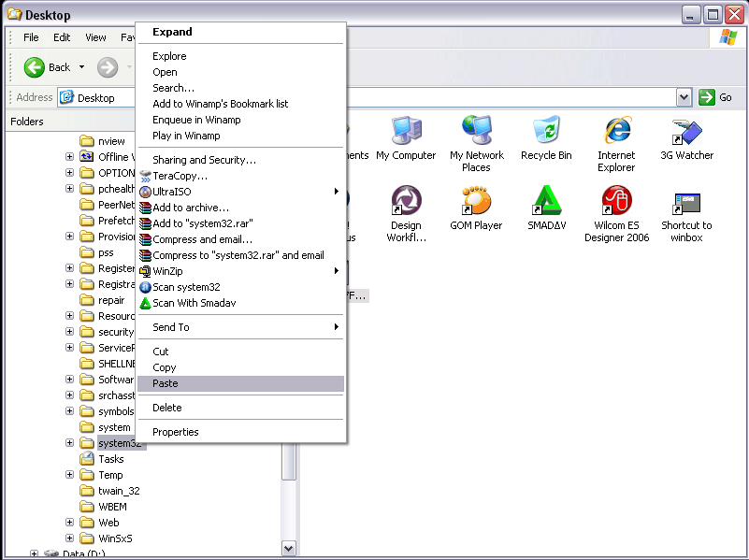
Task: Select the 3G Watcher shortcut icon
Action: (687, 130)
